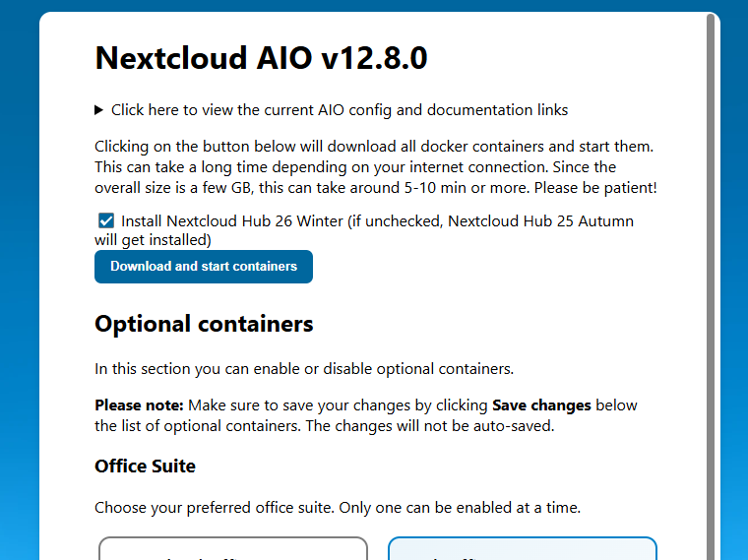
Task: Click the Office Suite subheading
Action: point(145,466)
